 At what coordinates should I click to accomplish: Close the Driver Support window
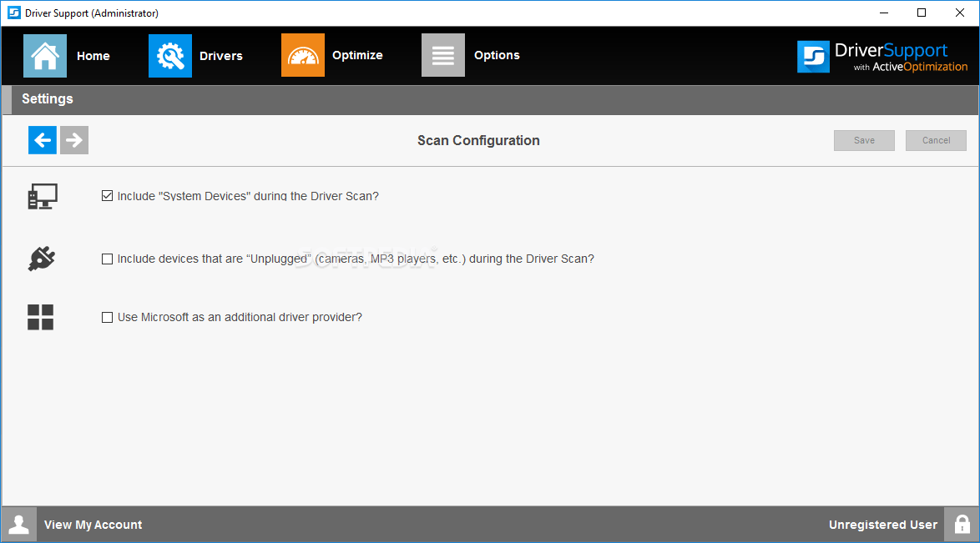(960, 13)
